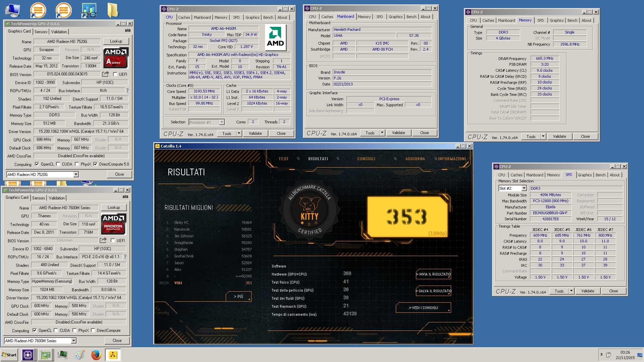The height and width of the screenshot is (362, 644).
Task: Click SALVA IL RISULTATO in Catzilla
Action: (433, 291)
